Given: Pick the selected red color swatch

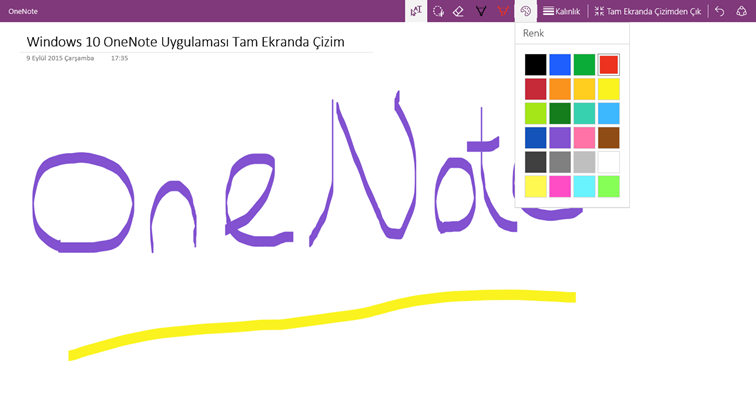Looking at the screenshot, I should [608, 65].
